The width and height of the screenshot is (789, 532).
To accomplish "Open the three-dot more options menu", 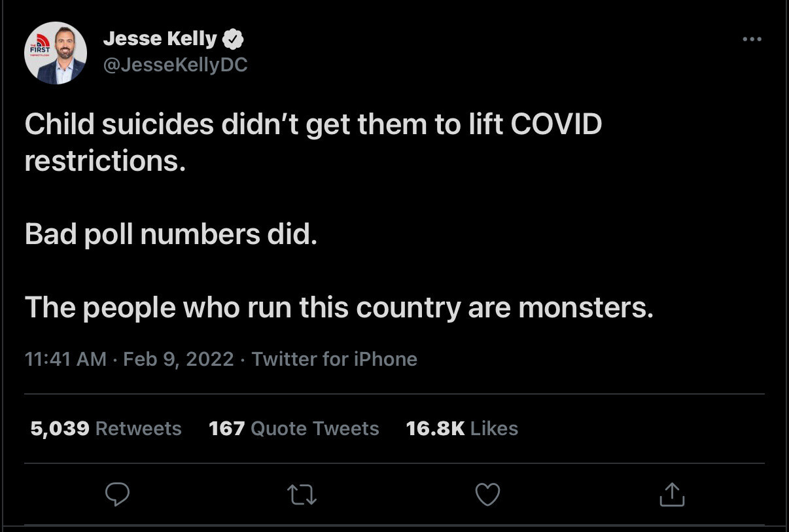I will coord(752,39).
